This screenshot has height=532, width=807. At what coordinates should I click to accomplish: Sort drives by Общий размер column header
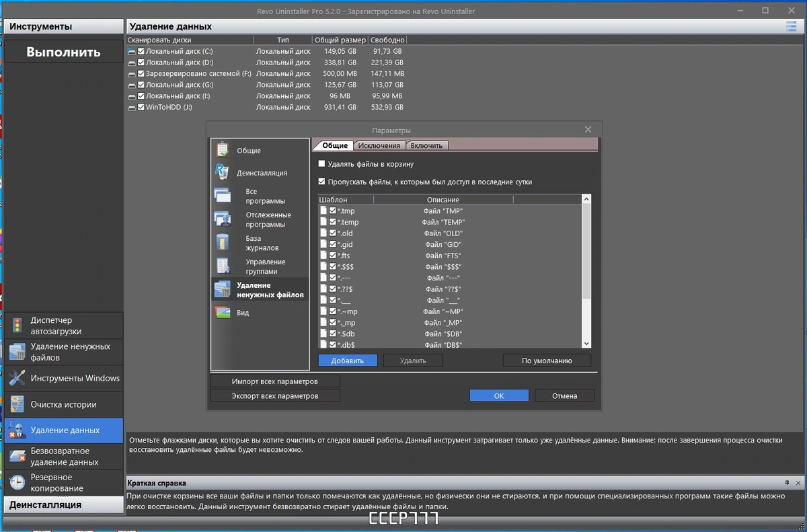pos(340,40)
